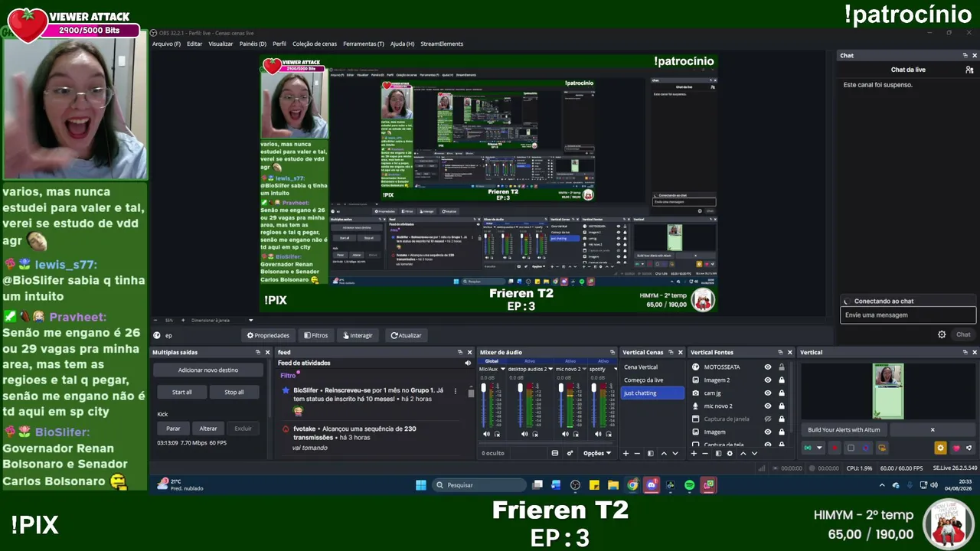Mute the desktop audios 2 channel
980x551 pixels.
(x=524, y=434)
